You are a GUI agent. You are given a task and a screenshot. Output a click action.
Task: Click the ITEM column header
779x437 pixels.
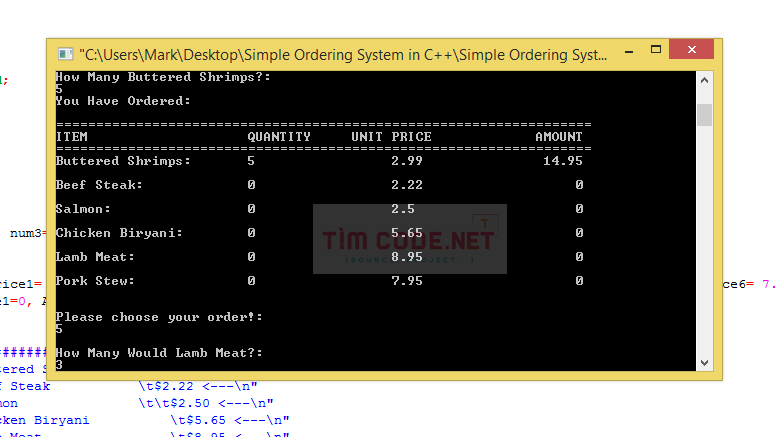(72, 137)
